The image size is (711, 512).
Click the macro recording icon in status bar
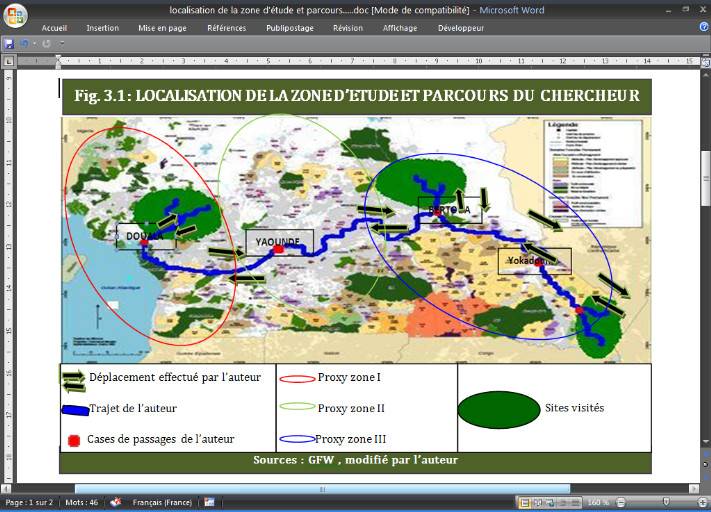[x=209, y=502]
